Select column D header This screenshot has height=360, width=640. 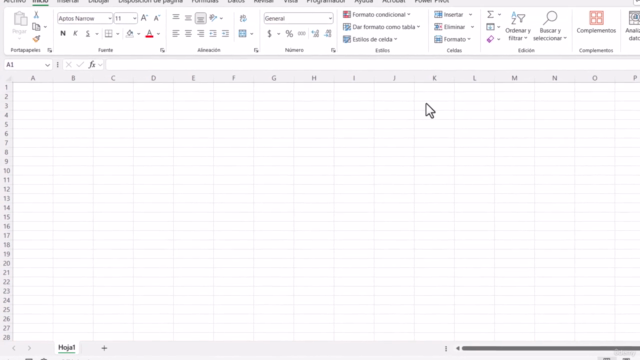pos(153,78)
